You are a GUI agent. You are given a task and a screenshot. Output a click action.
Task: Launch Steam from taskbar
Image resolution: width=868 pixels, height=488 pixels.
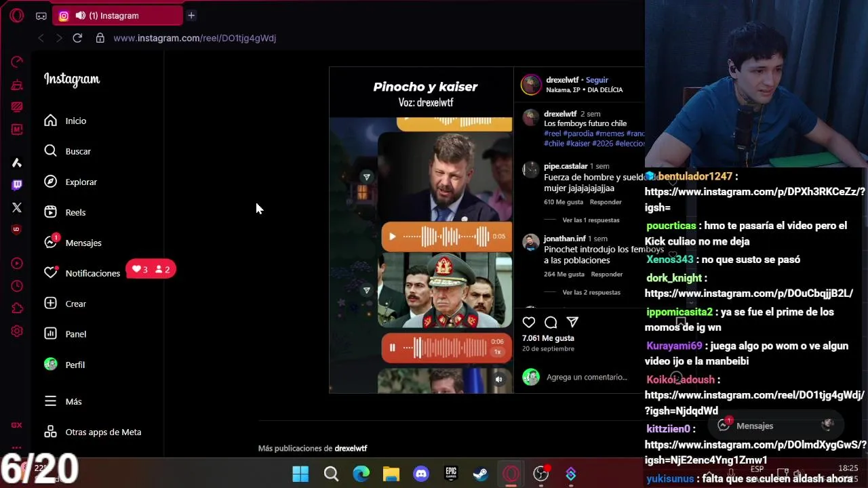coord(481,474)
